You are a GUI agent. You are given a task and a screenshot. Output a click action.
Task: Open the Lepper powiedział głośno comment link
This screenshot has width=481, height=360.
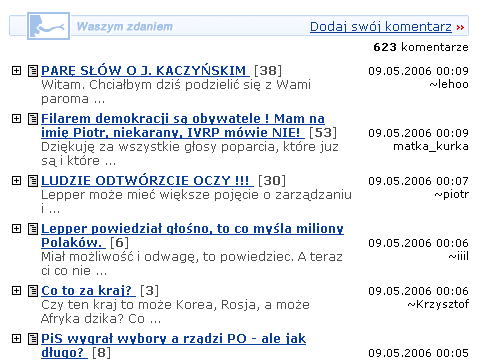click(192, 236)
